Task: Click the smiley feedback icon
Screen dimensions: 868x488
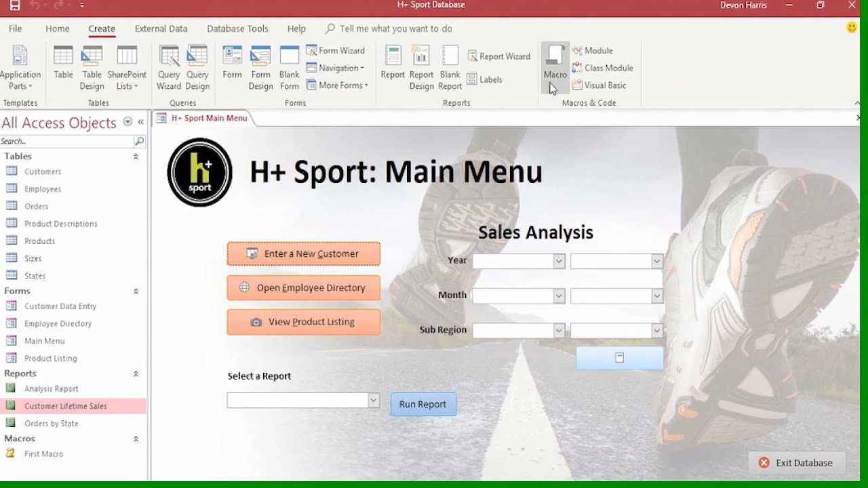Action: tap(852, 28)
